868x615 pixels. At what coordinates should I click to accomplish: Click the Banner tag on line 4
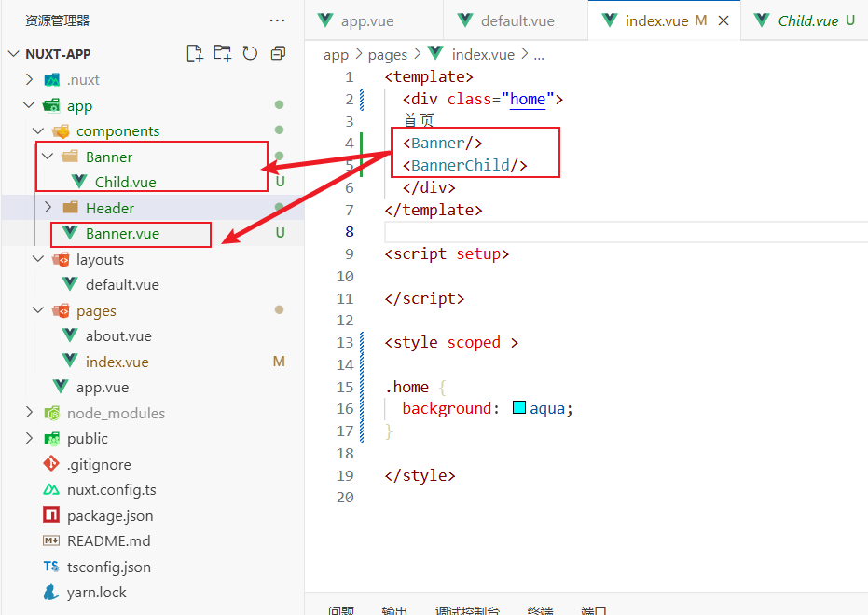(442, 143)
